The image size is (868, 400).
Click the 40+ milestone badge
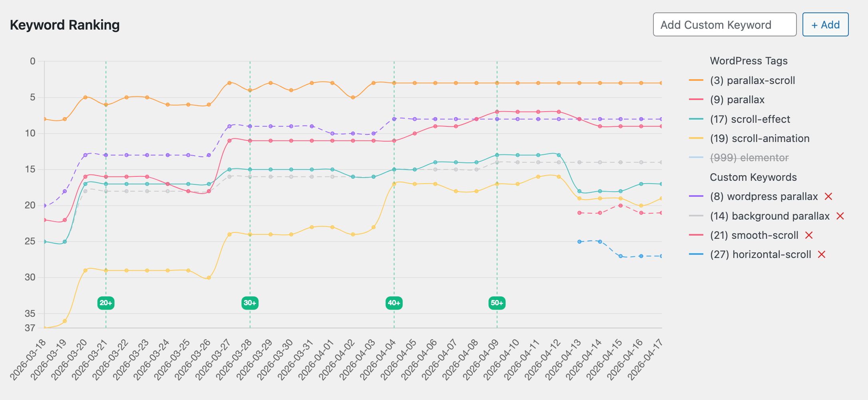[x=394, y=303]
